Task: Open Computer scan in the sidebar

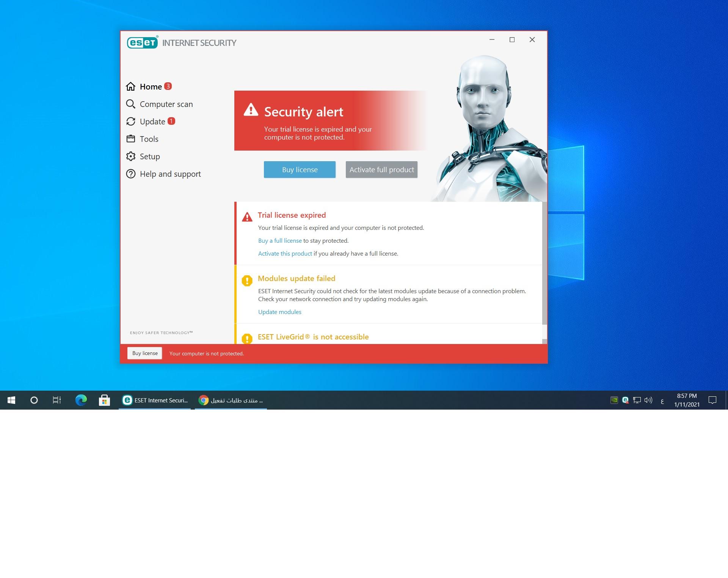Action: click(159, 104)
